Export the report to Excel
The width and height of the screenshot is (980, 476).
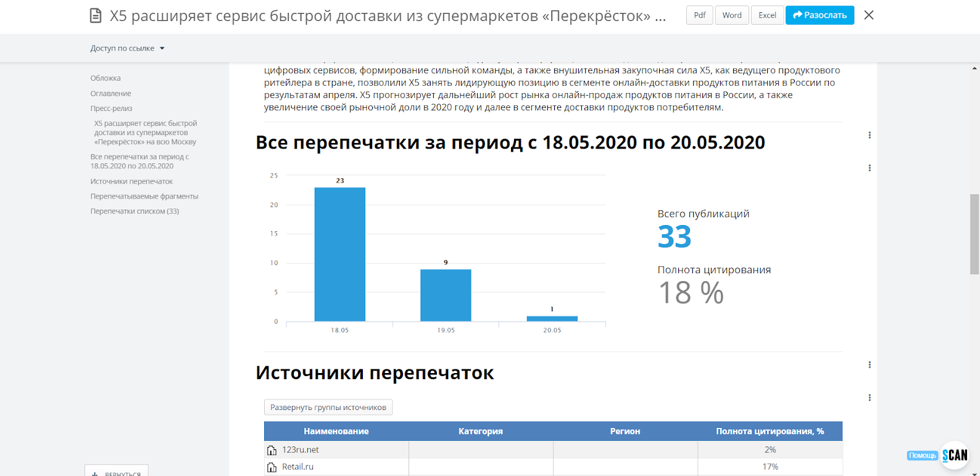(x=768, y=15)
